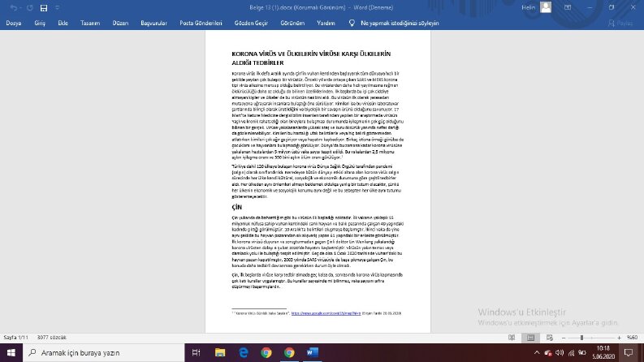This screenshot has height=362, width=644.
Task: Open the second Chrome icon beside Word
Action: pos(289,352)
